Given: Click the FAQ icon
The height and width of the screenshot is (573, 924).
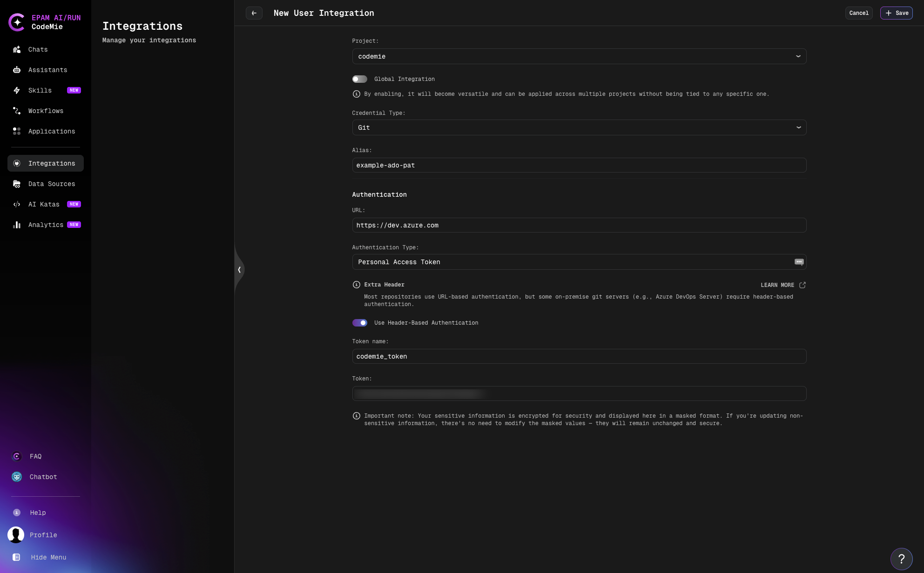Looking at the screenshot, I should click(x=17, y=456).
